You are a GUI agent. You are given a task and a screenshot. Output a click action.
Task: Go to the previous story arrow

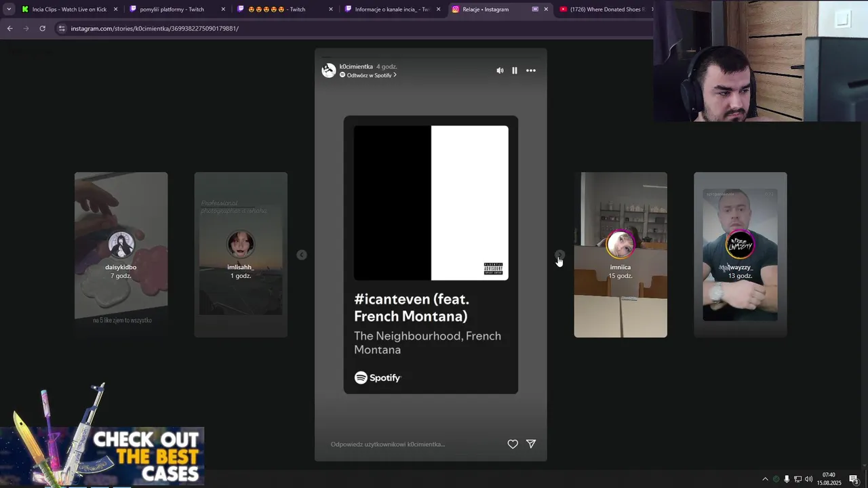click(302, 255)
